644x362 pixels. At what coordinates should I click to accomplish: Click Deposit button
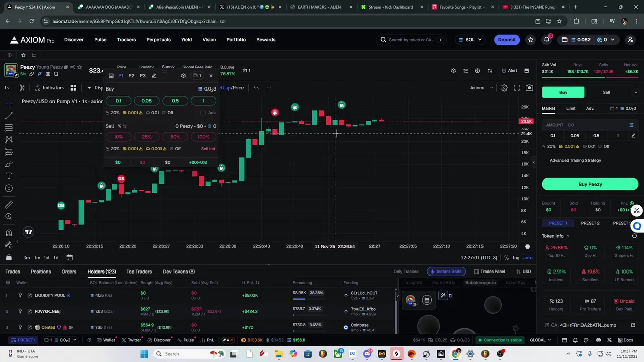(507, 40)
